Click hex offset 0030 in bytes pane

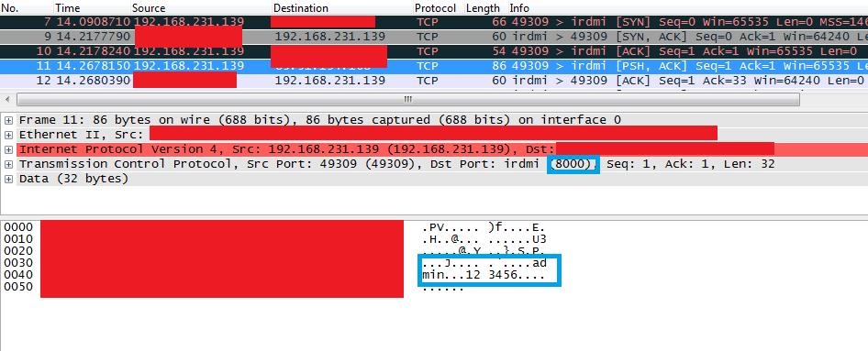coord(19,263)
